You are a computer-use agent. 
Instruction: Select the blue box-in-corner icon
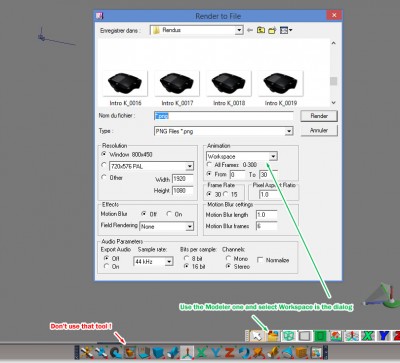click(144, 352)
